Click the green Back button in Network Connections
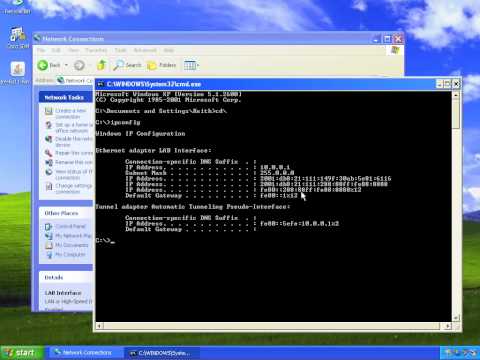 coord(48,65)
